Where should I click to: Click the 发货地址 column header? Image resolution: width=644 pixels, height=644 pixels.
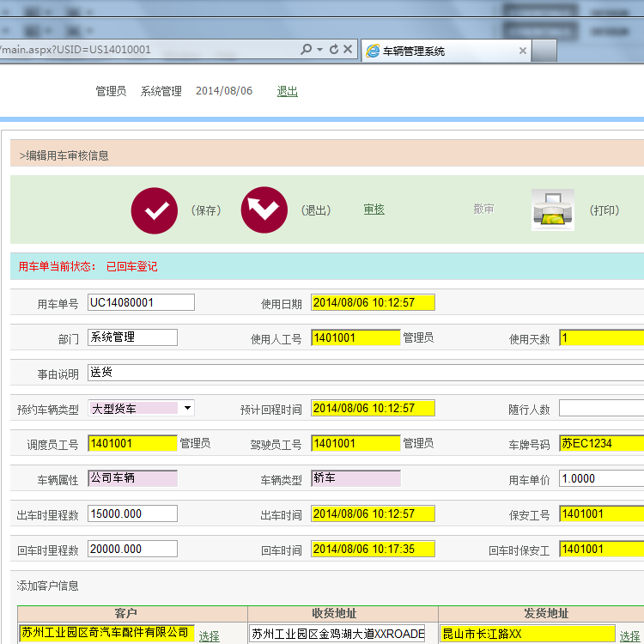tap(541, 614)
